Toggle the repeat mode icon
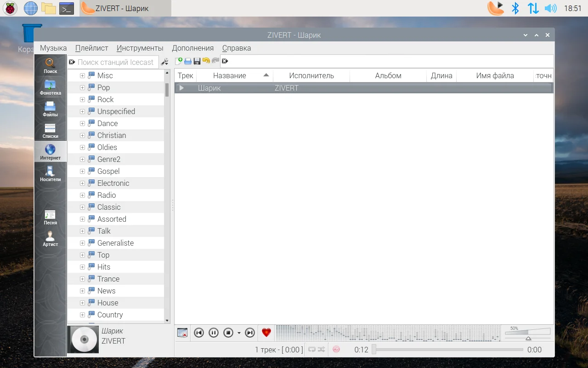This screenshot has height=368, width=588. (x=312, y=350)
